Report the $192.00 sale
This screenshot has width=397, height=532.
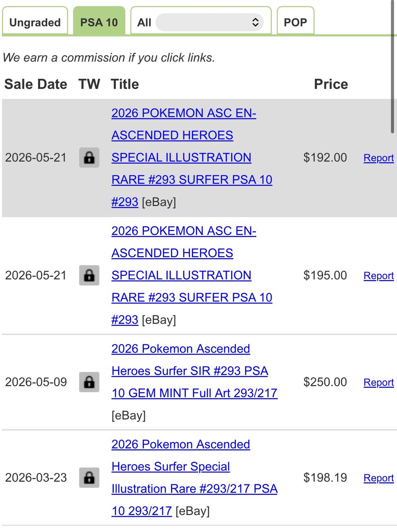point(378,158)
